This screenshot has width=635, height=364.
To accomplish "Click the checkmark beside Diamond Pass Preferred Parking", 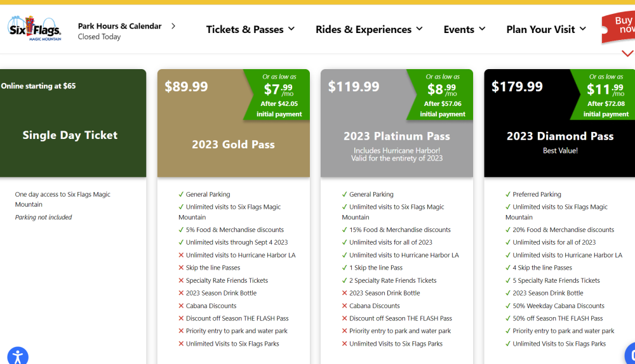I will click(508, 195).
